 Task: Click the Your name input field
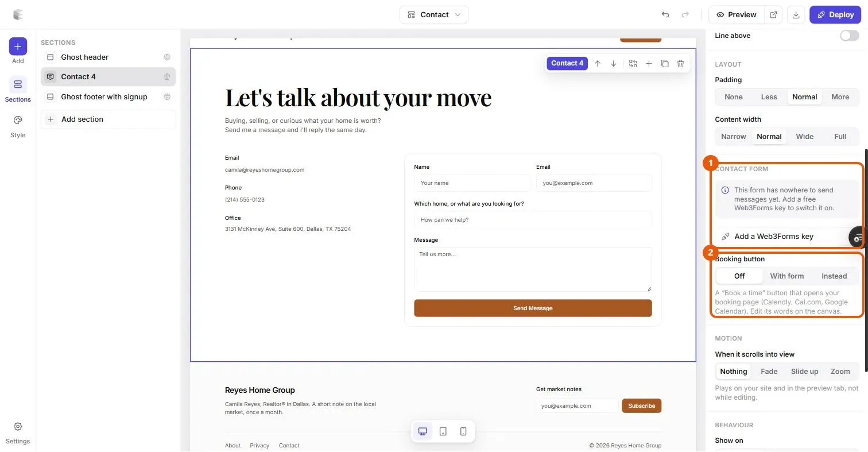coord(472,183)
